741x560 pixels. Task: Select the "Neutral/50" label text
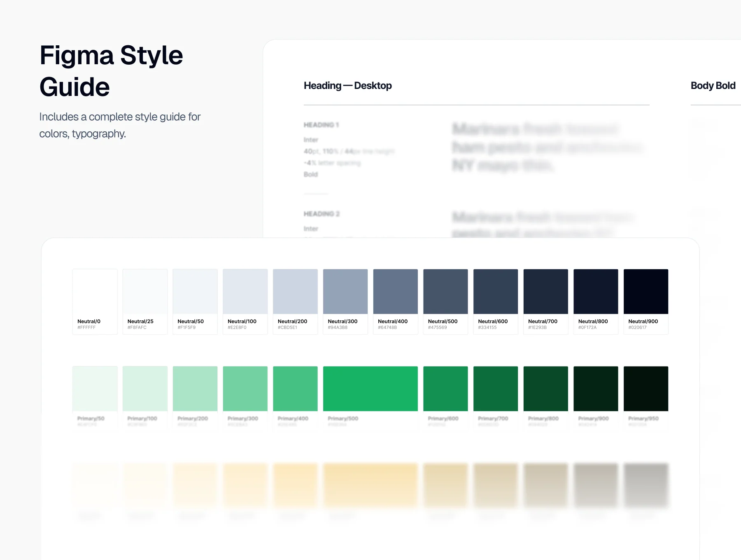click(191, 321)
